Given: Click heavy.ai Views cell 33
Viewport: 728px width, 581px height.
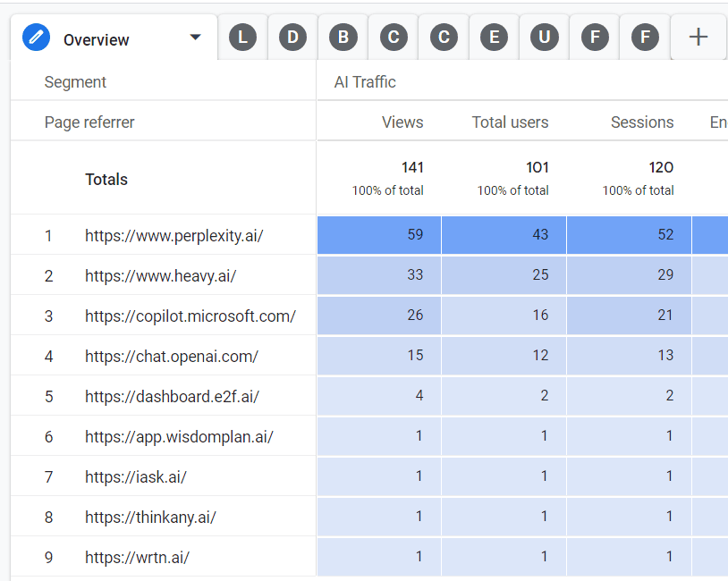Looking at the screenshot, I should point(379,275).
